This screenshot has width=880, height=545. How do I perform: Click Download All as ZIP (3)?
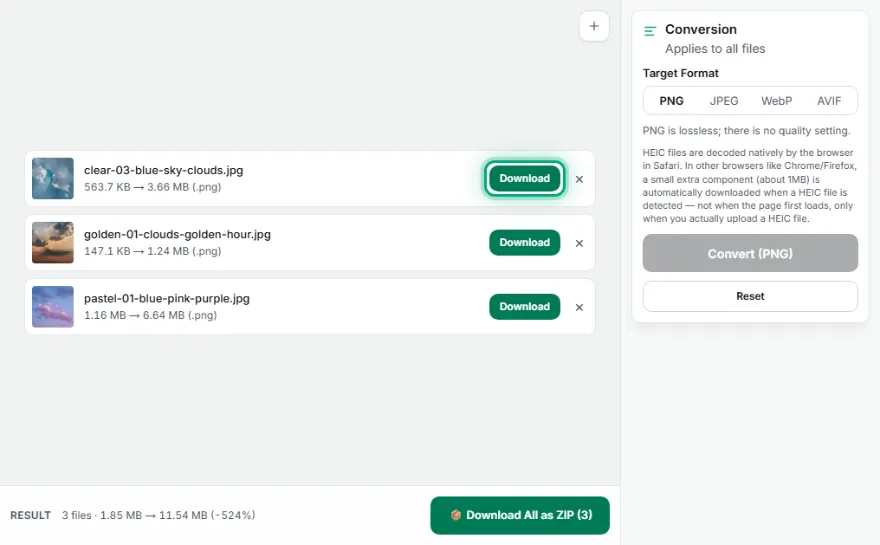520,515
